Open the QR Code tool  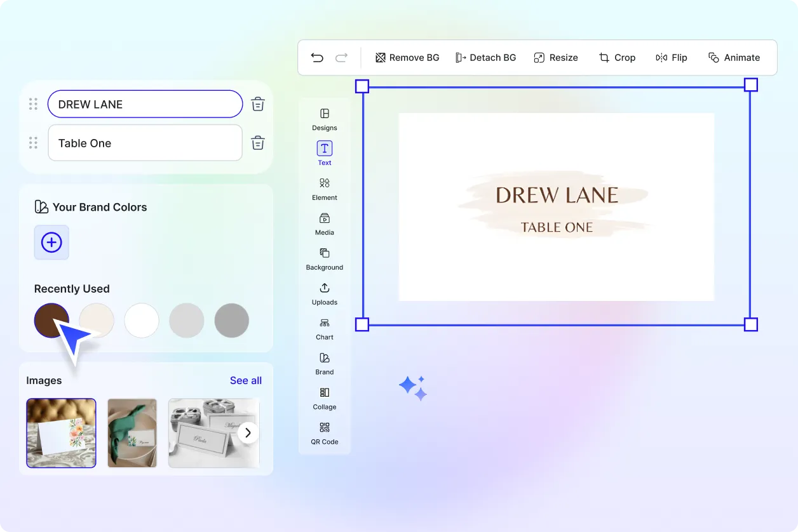tap(325, 433)
